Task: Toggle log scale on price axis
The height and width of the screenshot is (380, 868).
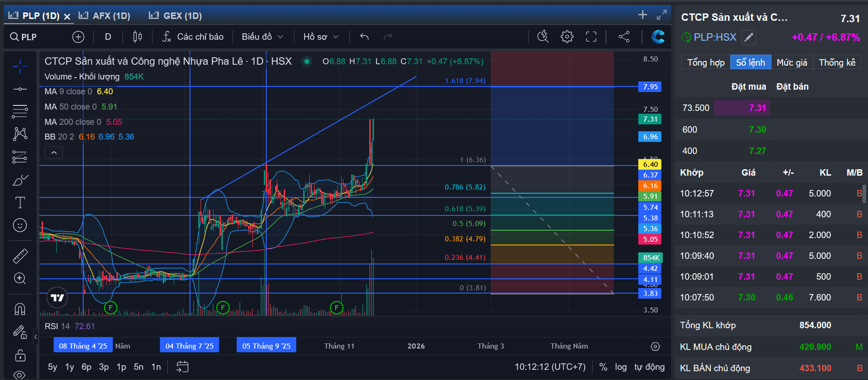Action: click(621, 367)
